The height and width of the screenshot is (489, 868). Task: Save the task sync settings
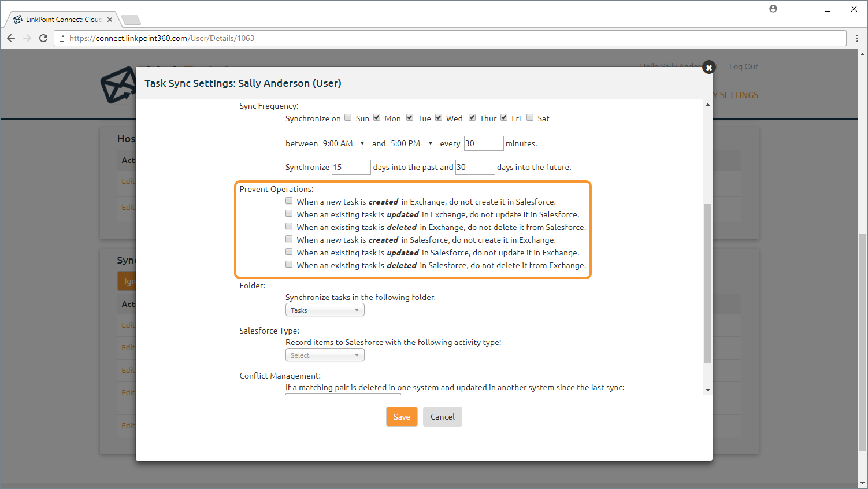(402, 417)
